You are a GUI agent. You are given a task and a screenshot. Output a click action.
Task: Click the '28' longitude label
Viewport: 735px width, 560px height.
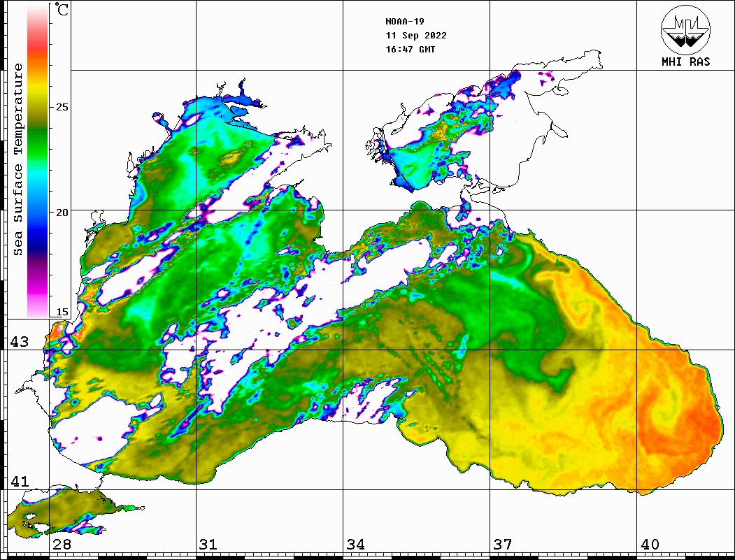click(x=62, y=544)
